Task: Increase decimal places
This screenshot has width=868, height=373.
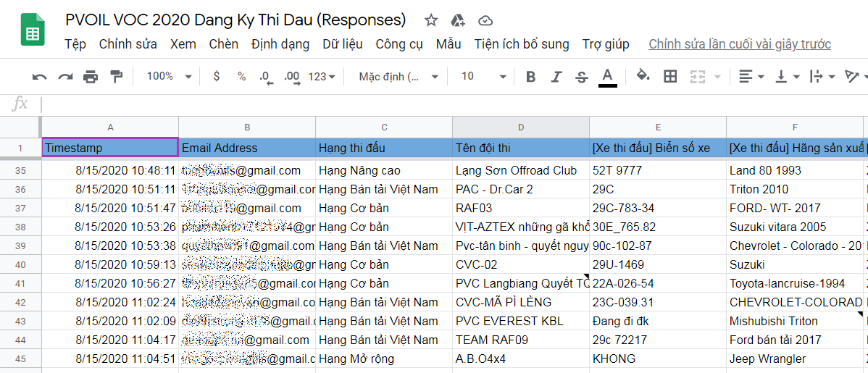Action: (292, 77)
